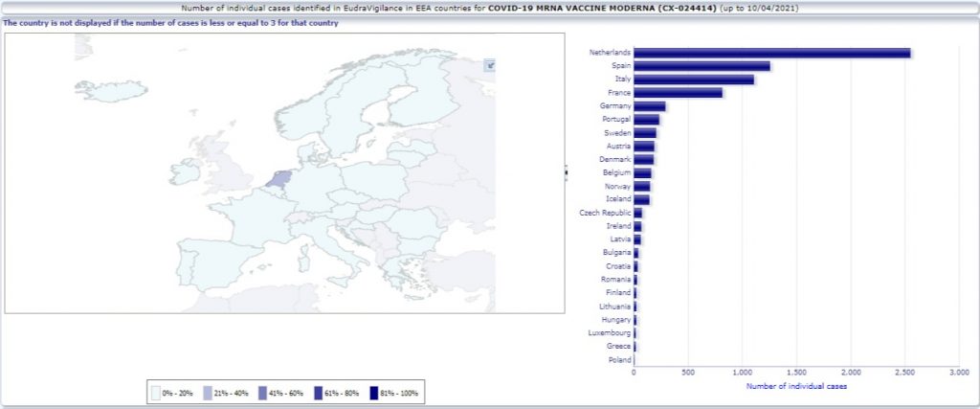Click the Germany axis label
Image resolution: width=980 pixels, height=409 pixels.
pyautogui.click(x=615, y=105)
